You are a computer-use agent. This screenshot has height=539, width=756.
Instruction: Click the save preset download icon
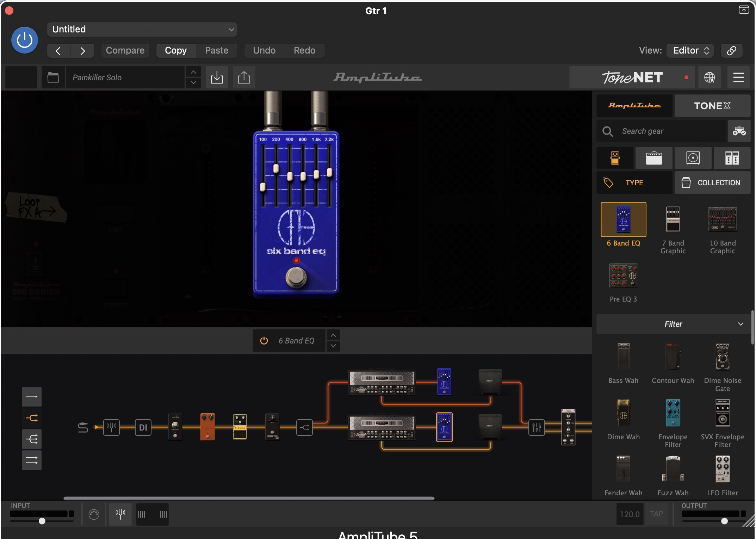pos(217,77)
